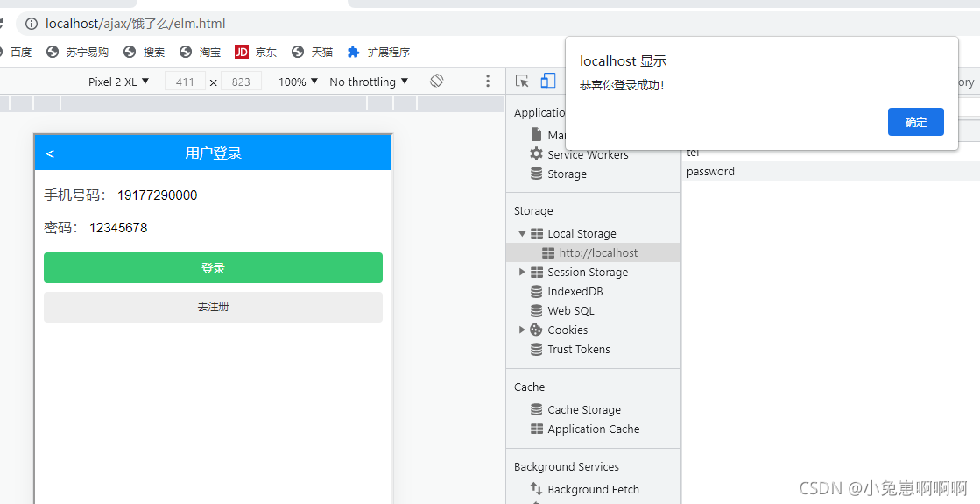Click the Storage section heading
980x504 pixels.
coord(533,210)
